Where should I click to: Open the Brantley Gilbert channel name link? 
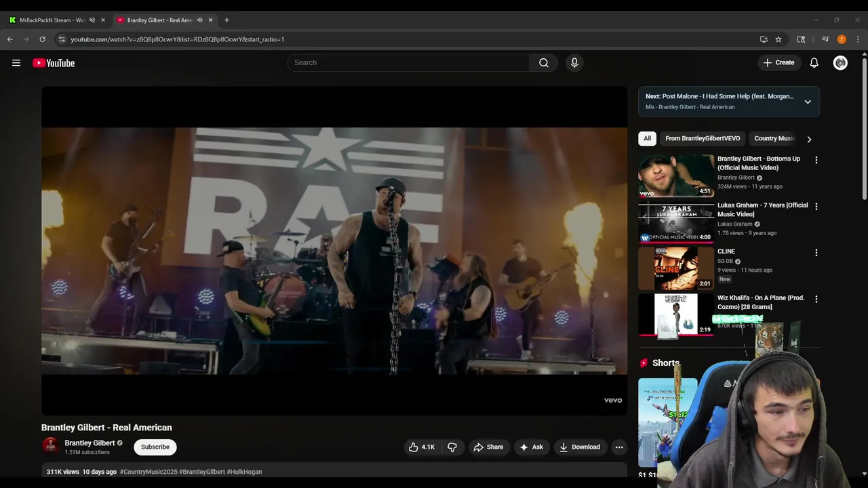[90, 443]
